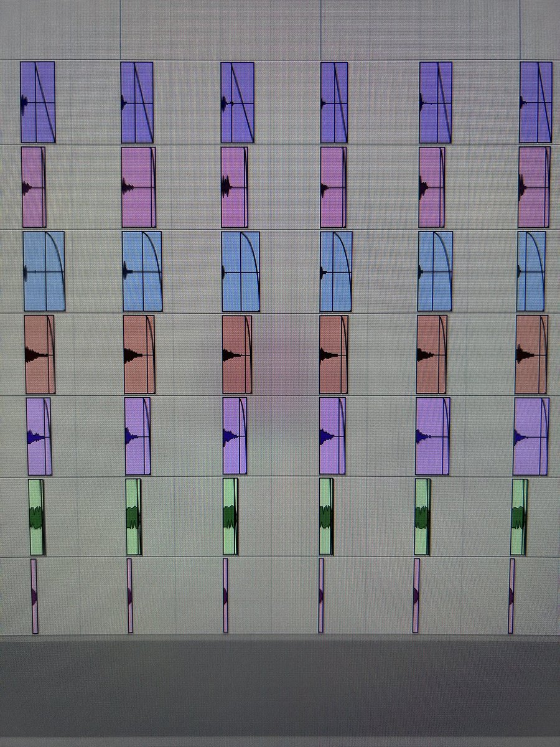Select fourth clip on green track
The height and width of the screenshot is (747, 560).
[x=327, y=517]
